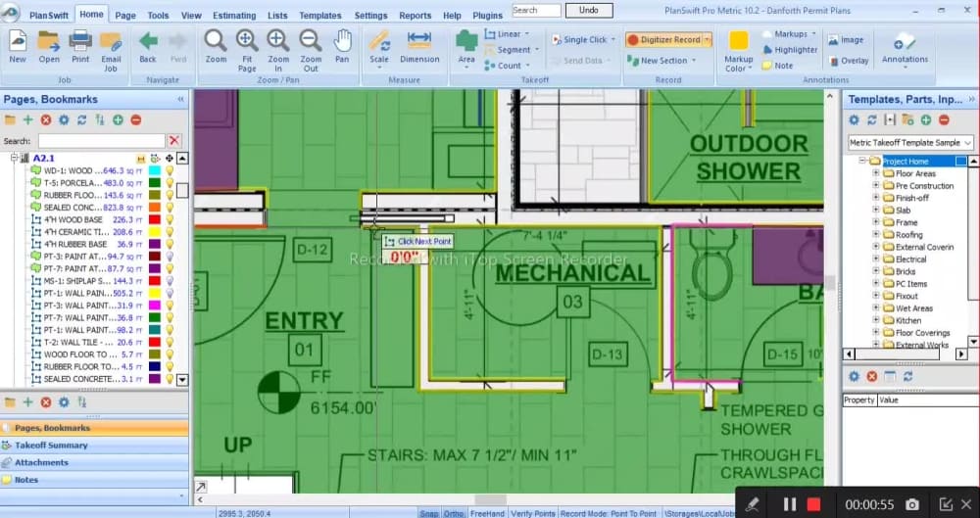Choose the Linear takeoff tool
Screen dimensions: 980x518
(507, 33)
